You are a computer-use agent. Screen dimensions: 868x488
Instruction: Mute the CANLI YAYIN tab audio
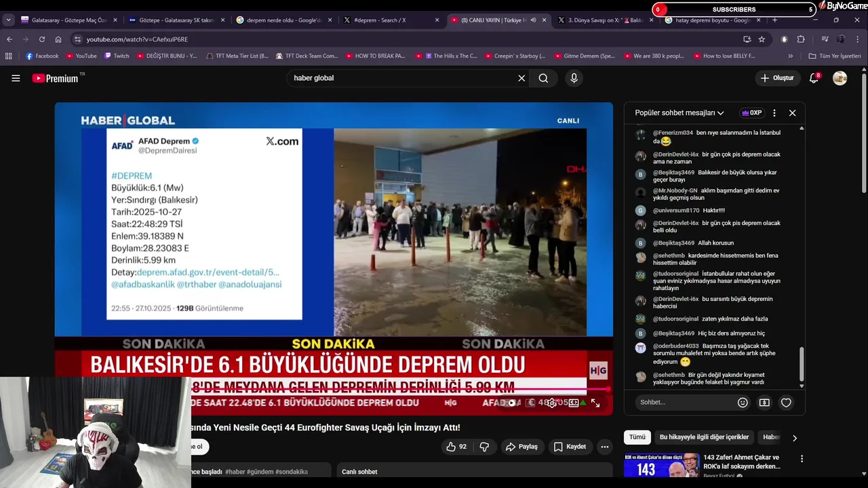533,20
